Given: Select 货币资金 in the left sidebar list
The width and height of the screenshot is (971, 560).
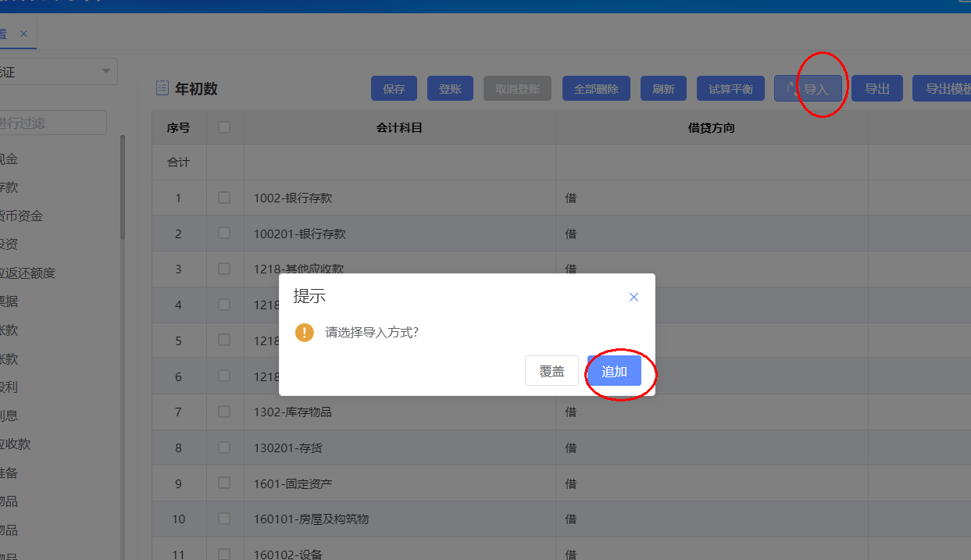Looking at the screenshot, I should tap(21, 216).
